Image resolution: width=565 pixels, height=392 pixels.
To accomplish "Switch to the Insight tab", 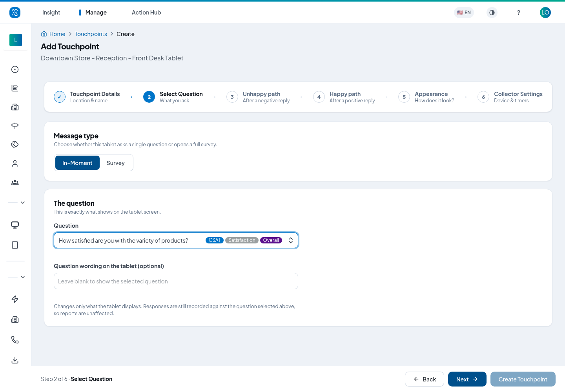I will tap(51, 13).
